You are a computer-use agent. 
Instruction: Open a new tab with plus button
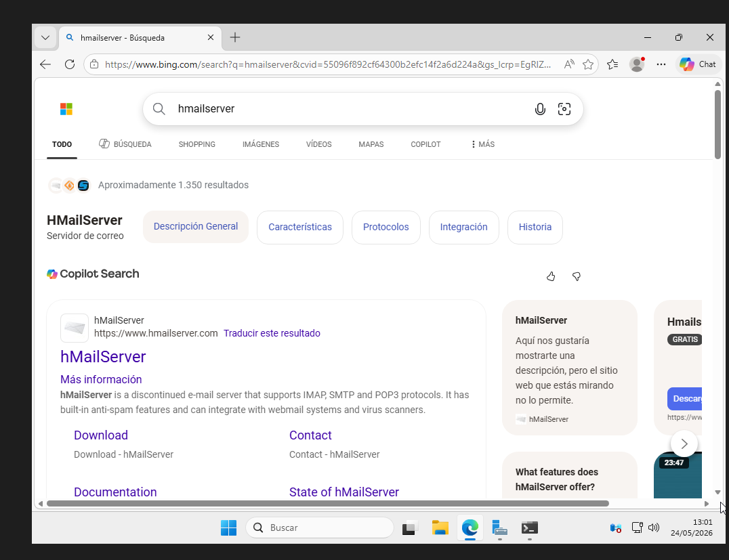pyautogui.click(x=235, y=37)
